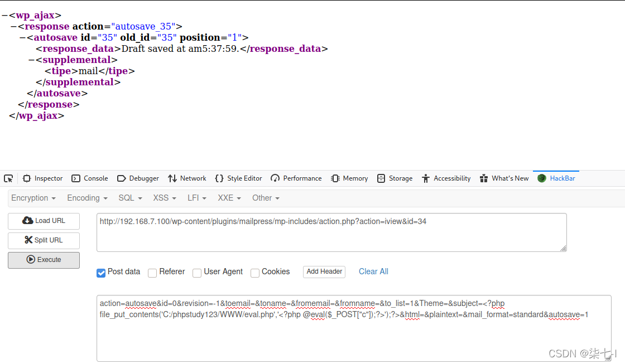625x364 pixels.
Task: Open the SQL dropdown menu
Action: coord(131,198)
